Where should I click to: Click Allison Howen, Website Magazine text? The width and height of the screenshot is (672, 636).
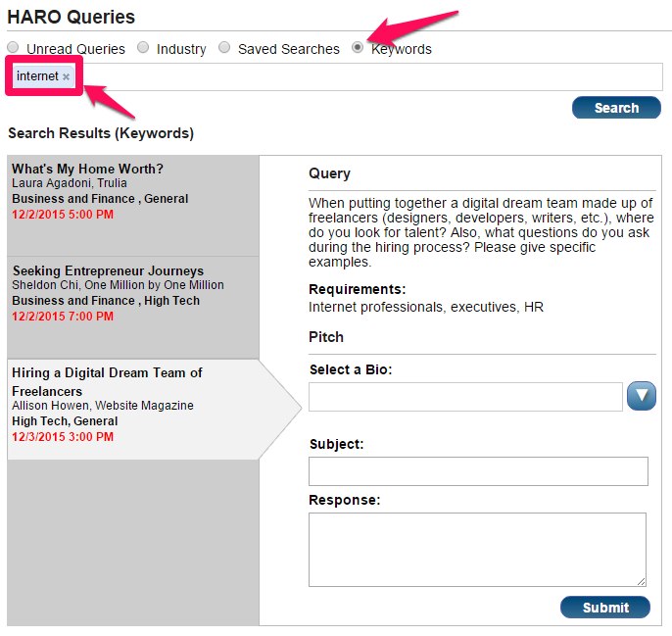(x=103, y=406)
